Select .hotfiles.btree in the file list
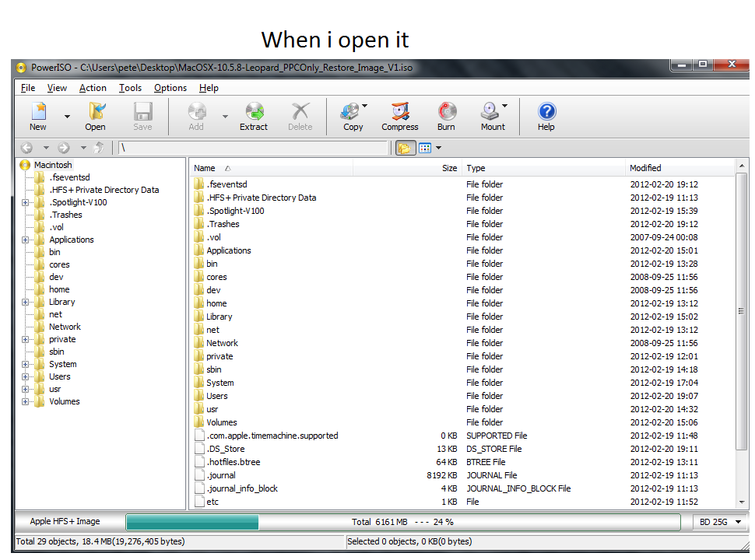This screenshot has width=755, height=560. (234, 462)
